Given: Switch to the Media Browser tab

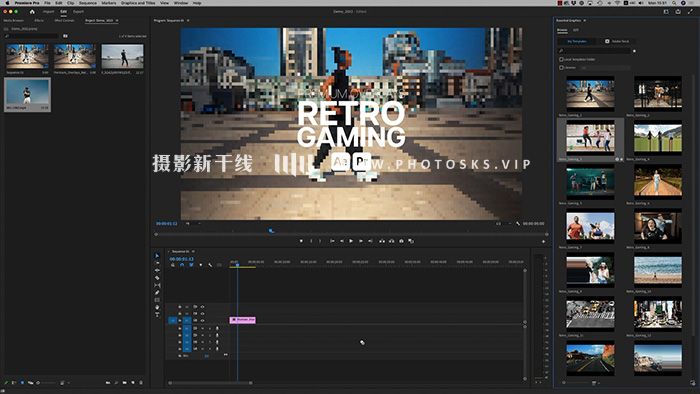Looking at the screenshot, I should click(13, 21).
